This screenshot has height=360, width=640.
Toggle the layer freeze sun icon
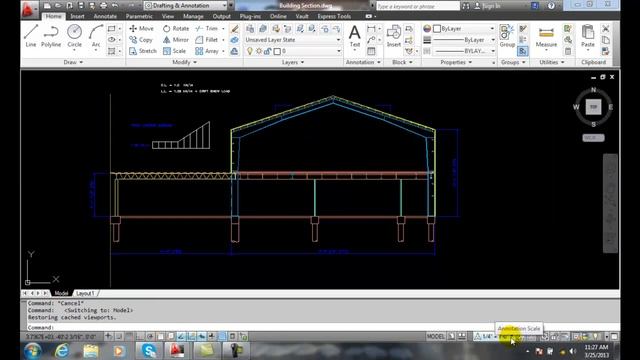pyautogui.click(x=259, y=51)
